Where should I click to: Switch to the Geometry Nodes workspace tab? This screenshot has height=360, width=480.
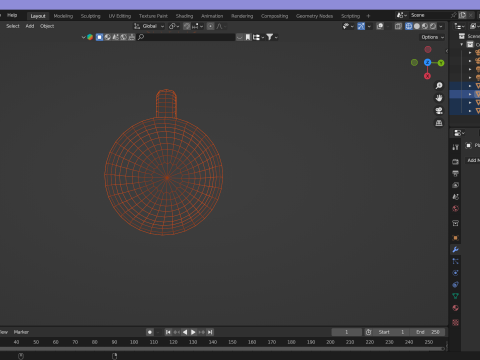(314, 16)
